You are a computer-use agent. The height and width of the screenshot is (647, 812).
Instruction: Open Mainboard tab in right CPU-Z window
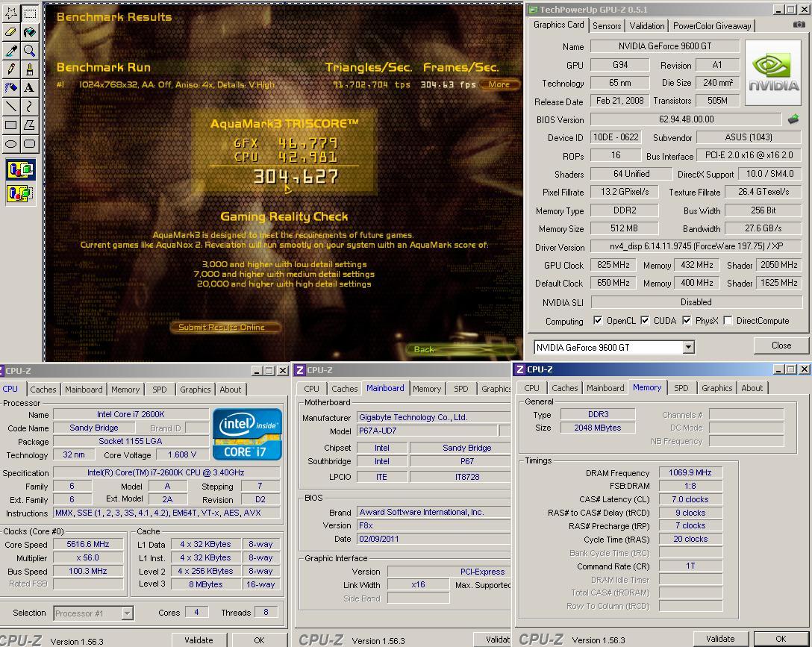(x=605, y=388)
